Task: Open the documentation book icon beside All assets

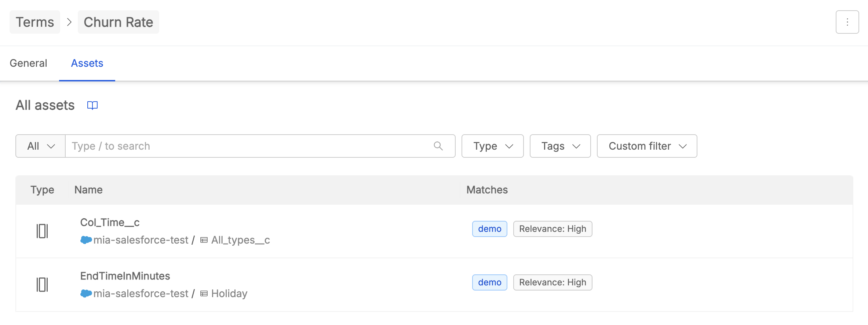Action: pyautogui.click(x=92, y=106)
